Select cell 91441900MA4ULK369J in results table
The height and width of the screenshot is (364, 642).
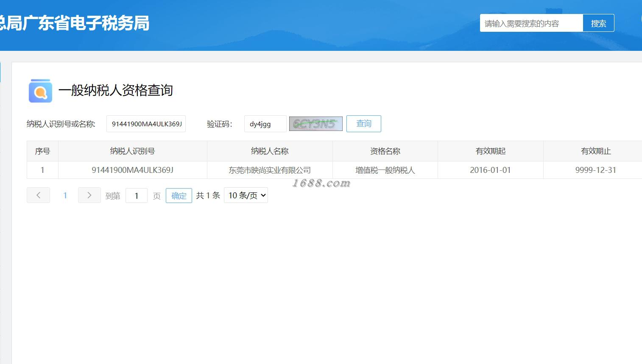(x=133, y=170)
